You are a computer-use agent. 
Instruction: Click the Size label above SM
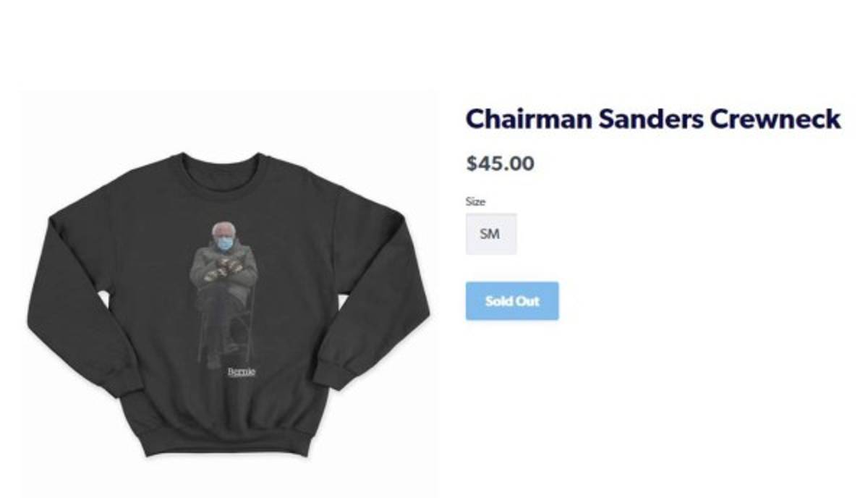(475, 202)
